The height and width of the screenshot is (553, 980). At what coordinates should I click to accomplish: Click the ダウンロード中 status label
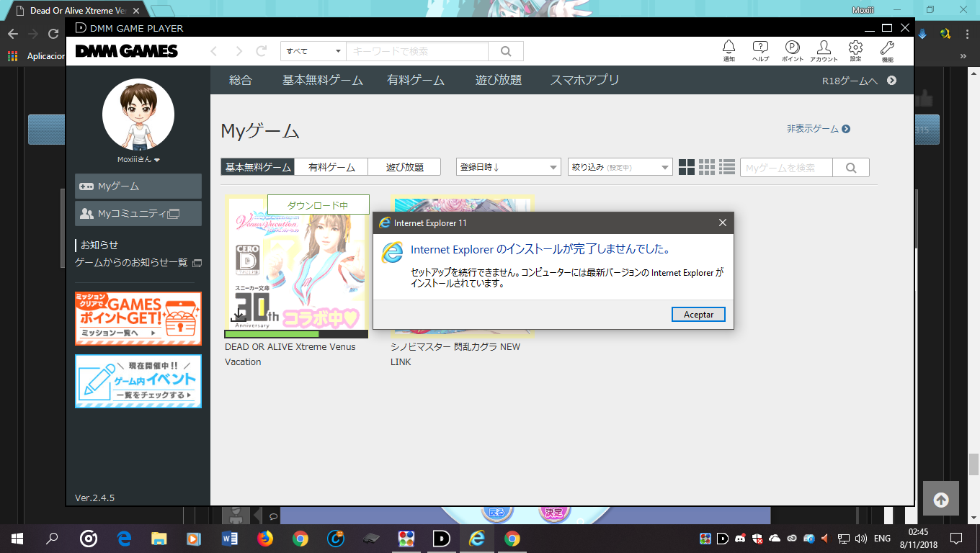coord(318,205)
